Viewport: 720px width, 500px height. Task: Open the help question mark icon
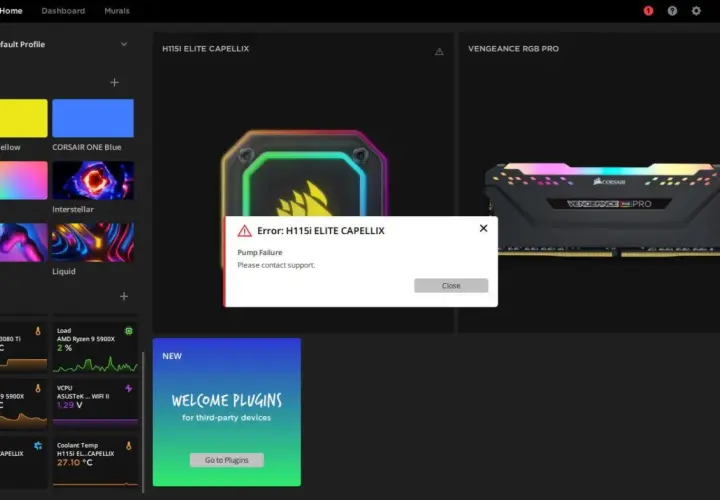point(672,11)
